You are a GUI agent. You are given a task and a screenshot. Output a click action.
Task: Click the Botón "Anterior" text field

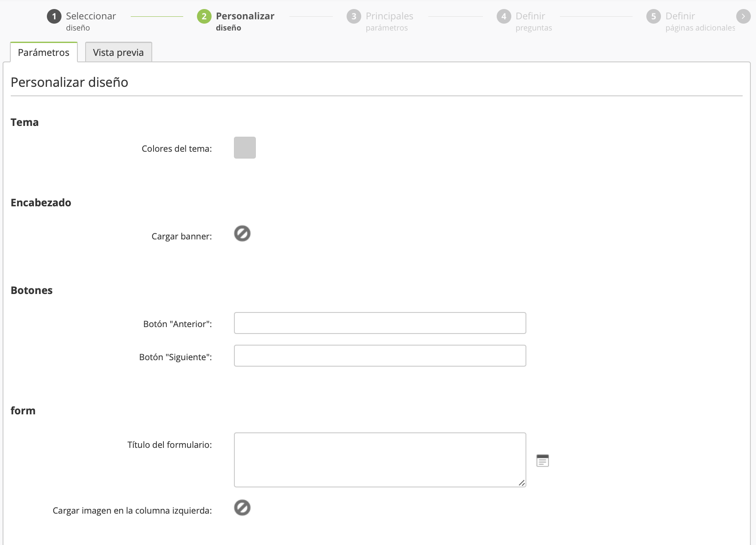pyautogui.click(x=380, y=323)
